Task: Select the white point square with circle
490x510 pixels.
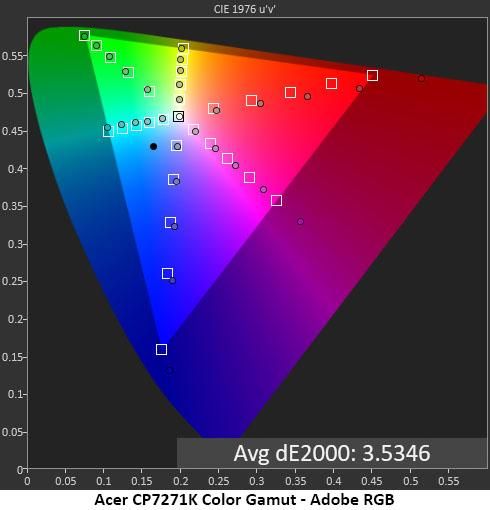Action: [x=179, y=116]
